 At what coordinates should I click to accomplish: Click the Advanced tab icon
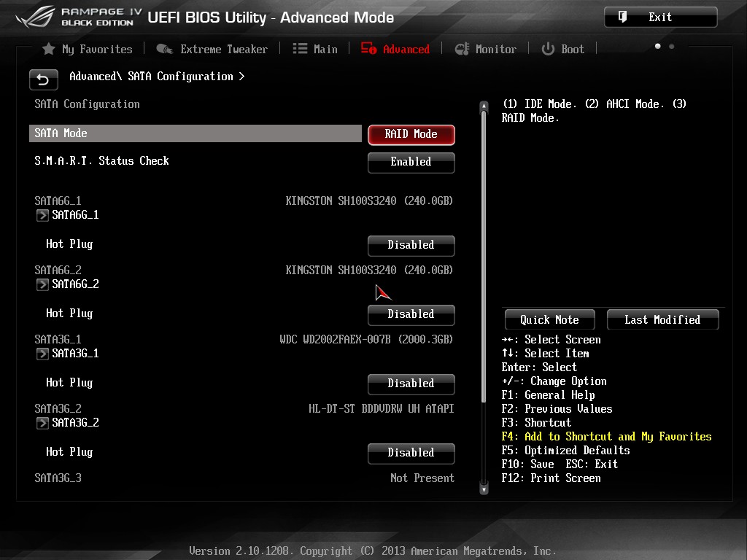tap(368, 48)
